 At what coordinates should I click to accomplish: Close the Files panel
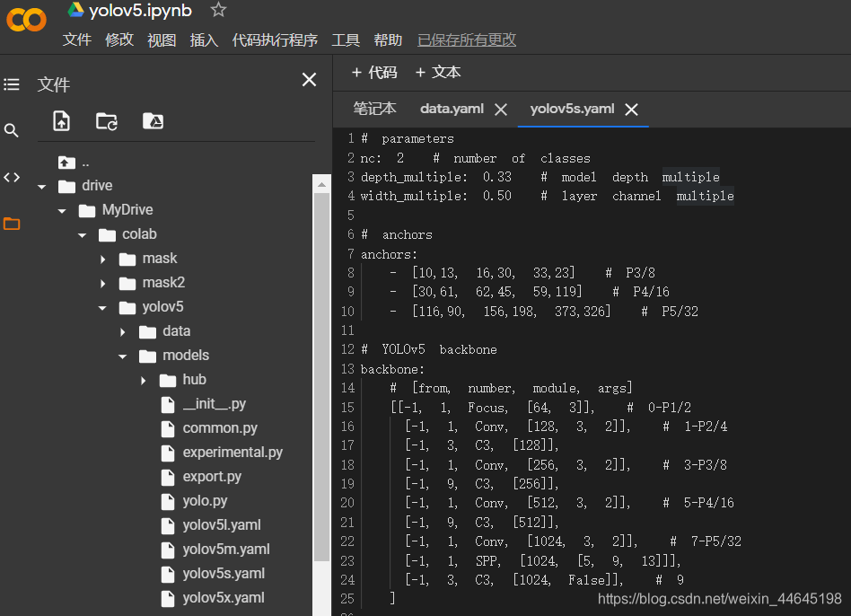click(310, 80)
